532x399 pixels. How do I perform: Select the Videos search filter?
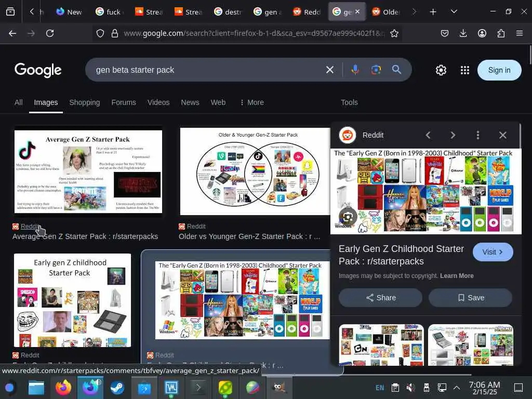(x=158, y=102)
